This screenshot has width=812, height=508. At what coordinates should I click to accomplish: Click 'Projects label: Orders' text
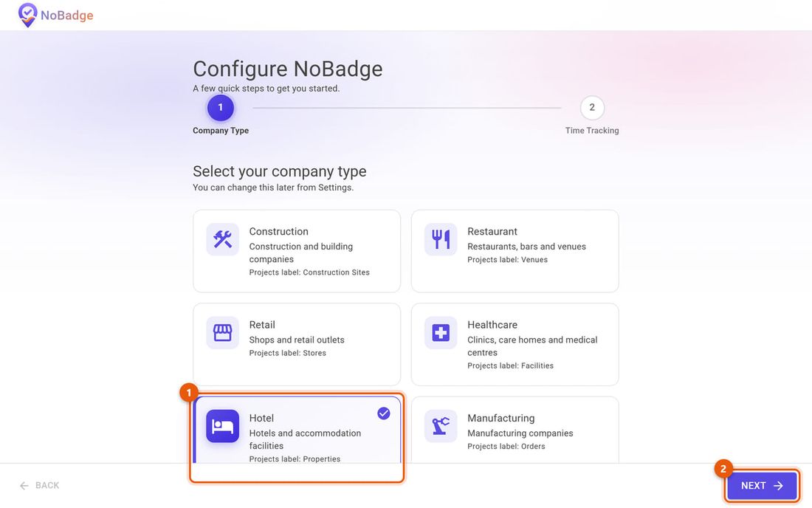(506, 447)
